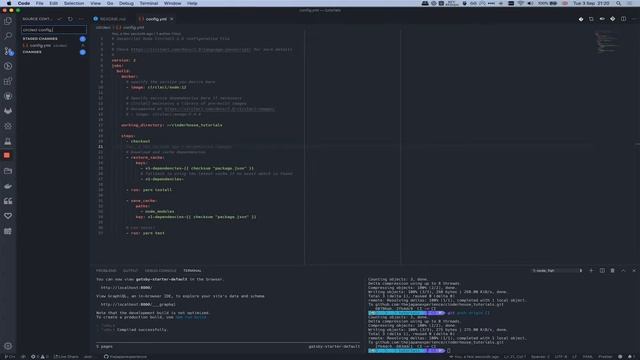Click the minimap in the editor
Viewport: 640px width, 360px height.
(606, 42)
